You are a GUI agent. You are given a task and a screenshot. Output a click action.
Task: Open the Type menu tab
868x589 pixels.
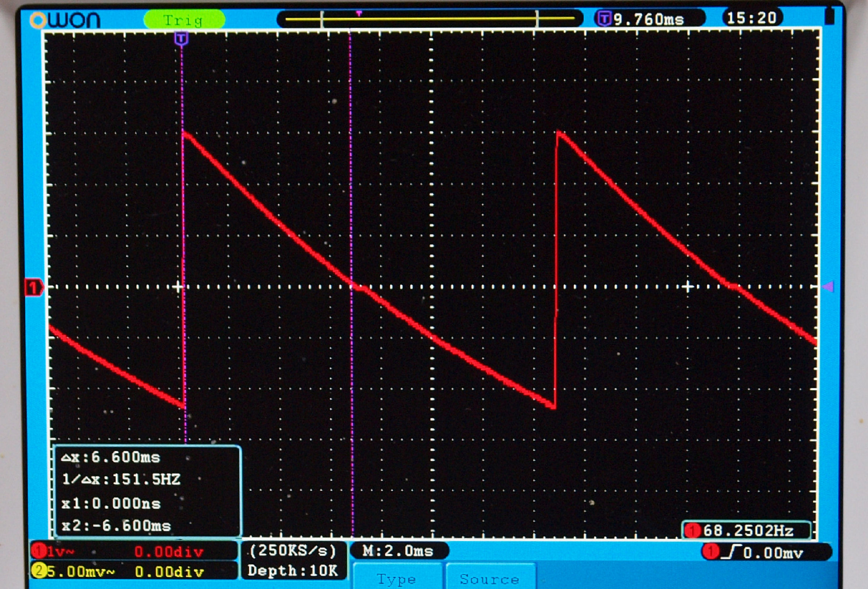(397, 579)
